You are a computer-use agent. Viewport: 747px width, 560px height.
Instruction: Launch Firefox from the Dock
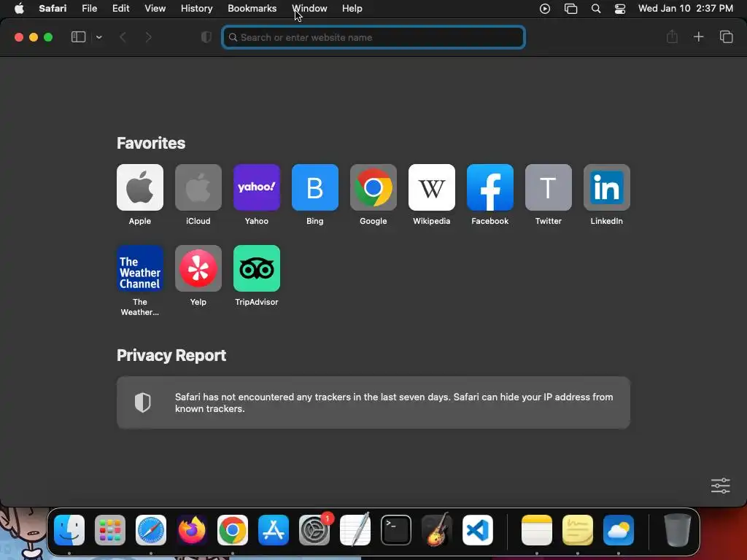[x=192, y=530]
